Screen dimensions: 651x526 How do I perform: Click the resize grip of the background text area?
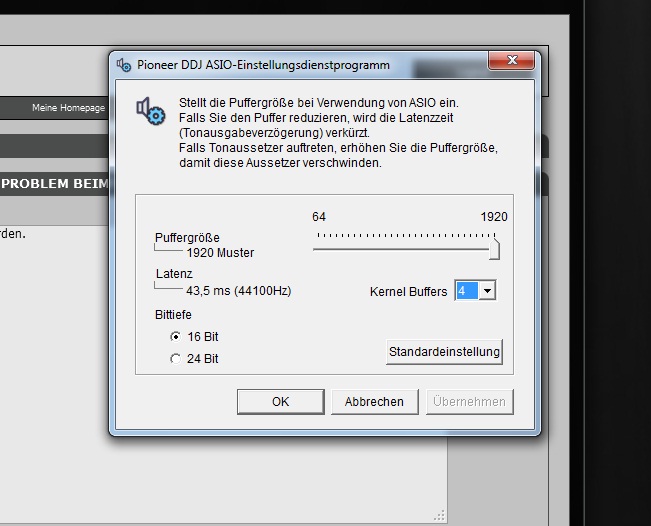click(440, 516)
